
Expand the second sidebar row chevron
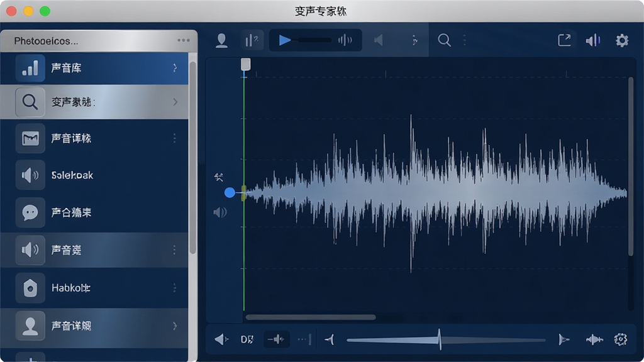175,102
